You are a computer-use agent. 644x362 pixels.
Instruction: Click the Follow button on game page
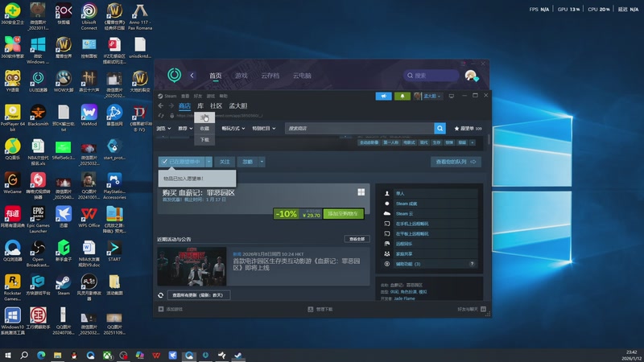[225, 162]
